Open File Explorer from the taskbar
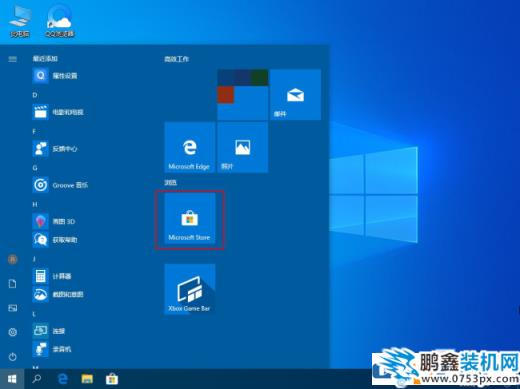This screenshot has height=389, width=520. tap(87, 379)
